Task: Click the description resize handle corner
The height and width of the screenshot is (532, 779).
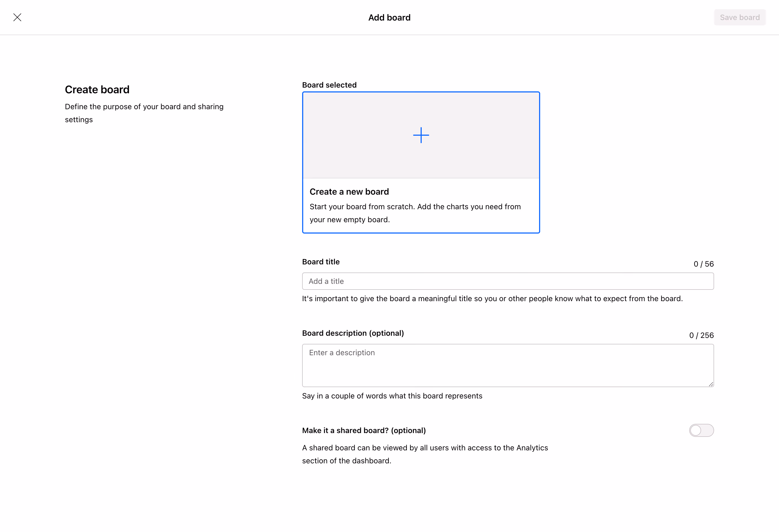Action: (x=711, y=384)
